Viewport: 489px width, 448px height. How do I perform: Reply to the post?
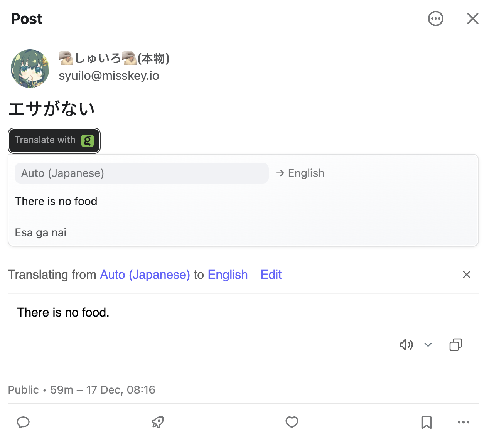coord(23,422)
